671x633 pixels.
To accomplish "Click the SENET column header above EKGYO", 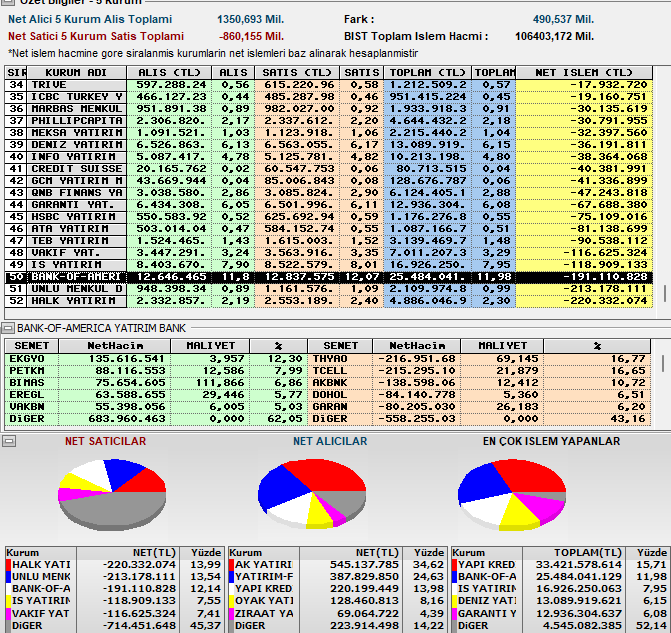I will point(32,345).
